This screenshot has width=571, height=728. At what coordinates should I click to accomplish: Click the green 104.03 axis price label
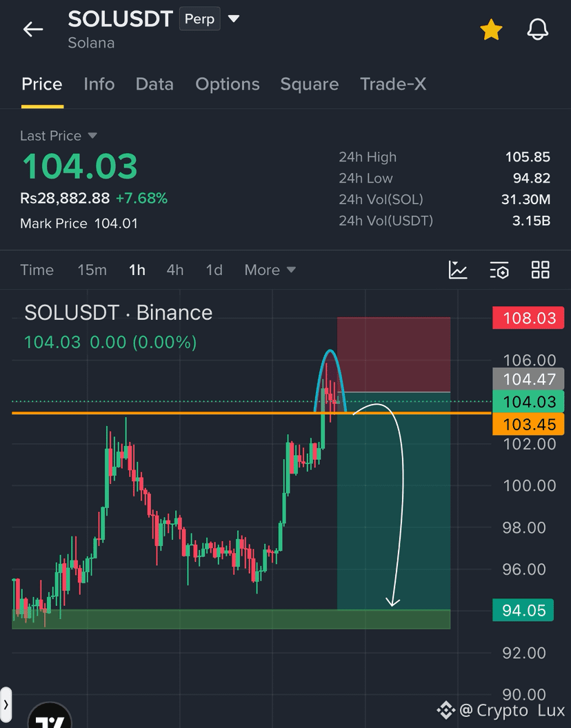529,402
